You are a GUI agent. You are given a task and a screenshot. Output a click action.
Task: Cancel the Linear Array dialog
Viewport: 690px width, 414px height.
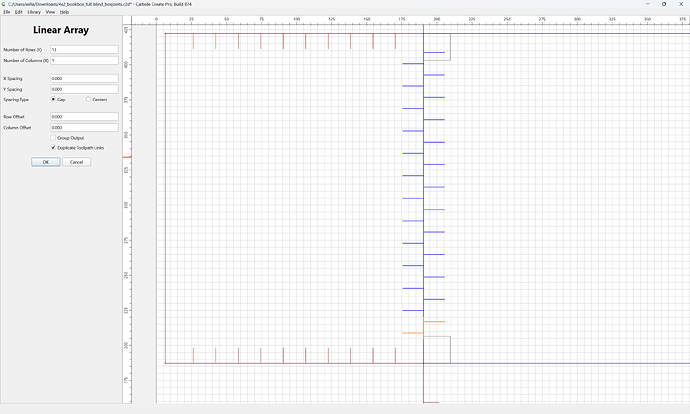tap(77, 162)
